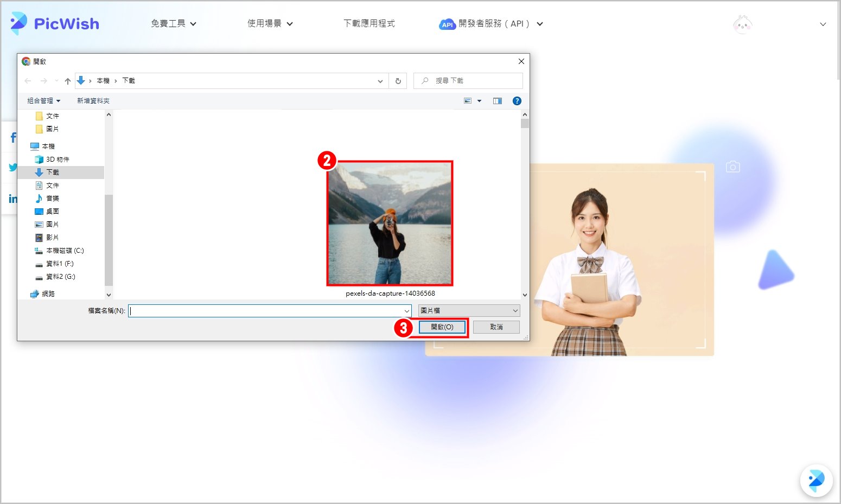Open the 組合管理 menu
The width and height of the screenshot is (841, 504).
point(44,101)
